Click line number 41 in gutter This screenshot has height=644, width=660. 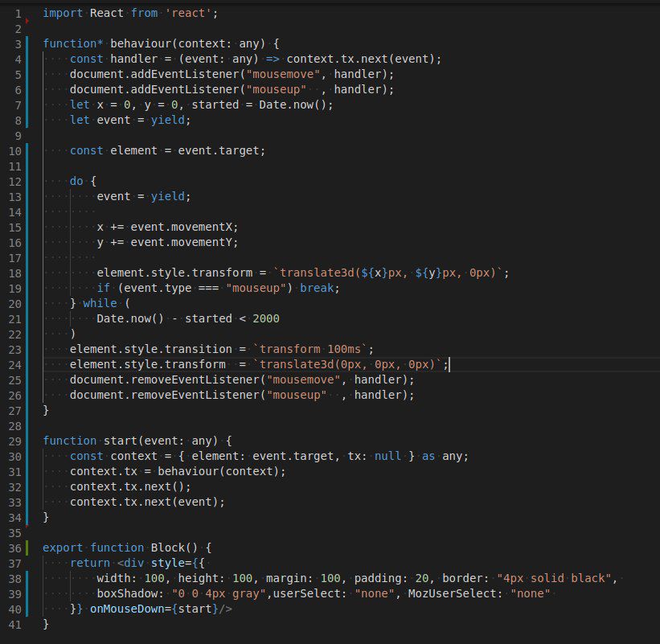pos(14,625)
